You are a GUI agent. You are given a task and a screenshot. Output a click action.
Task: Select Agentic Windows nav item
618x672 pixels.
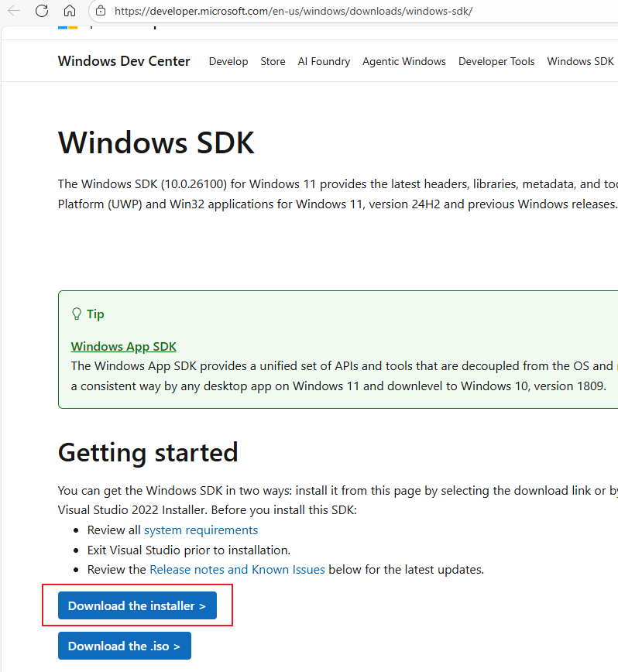click(403, 62)
